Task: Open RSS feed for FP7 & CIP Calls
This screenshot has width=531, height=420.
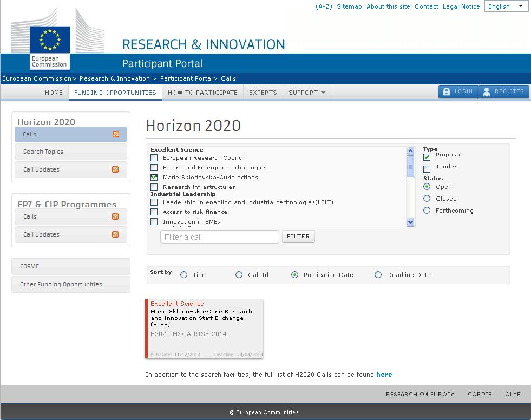Action: pyautogui.click(x=115, y=216)
